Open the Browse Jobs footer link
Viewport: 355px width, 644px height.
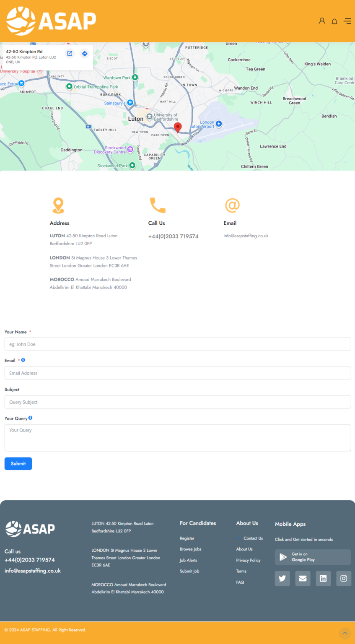click(x=191, y=549)
